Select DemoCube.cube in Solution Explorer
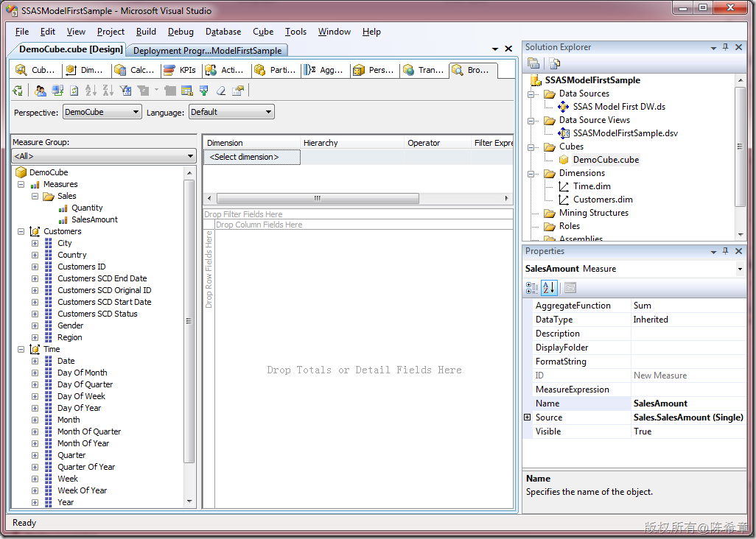The width and height of the screenshot is (756, 539). pyautogui.click(x=606, y=160)
